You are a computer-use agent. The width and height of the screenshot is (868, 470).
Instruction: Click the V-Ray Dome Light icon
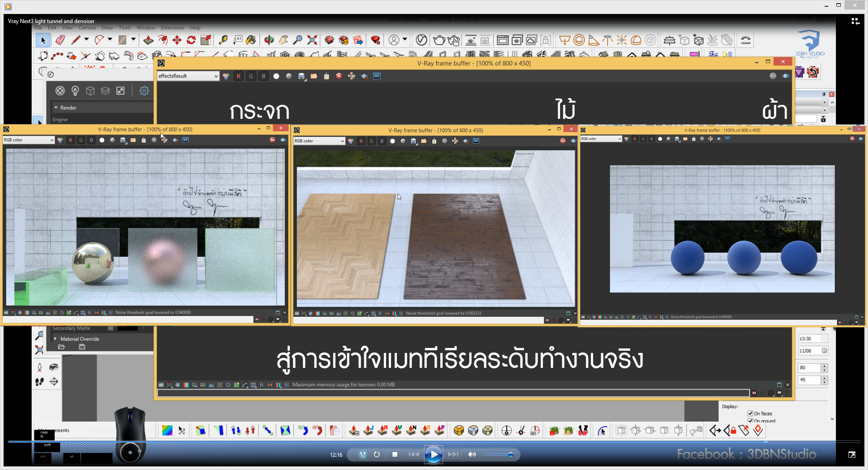636,40
